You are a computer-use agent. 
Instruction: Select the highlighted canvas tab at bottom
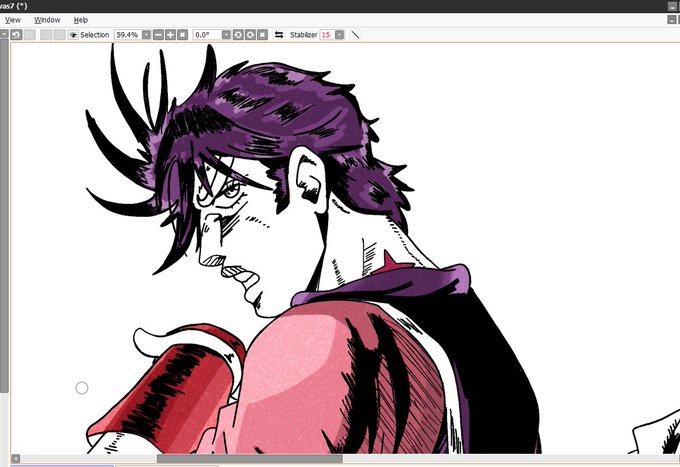click(x=62, y=465)
